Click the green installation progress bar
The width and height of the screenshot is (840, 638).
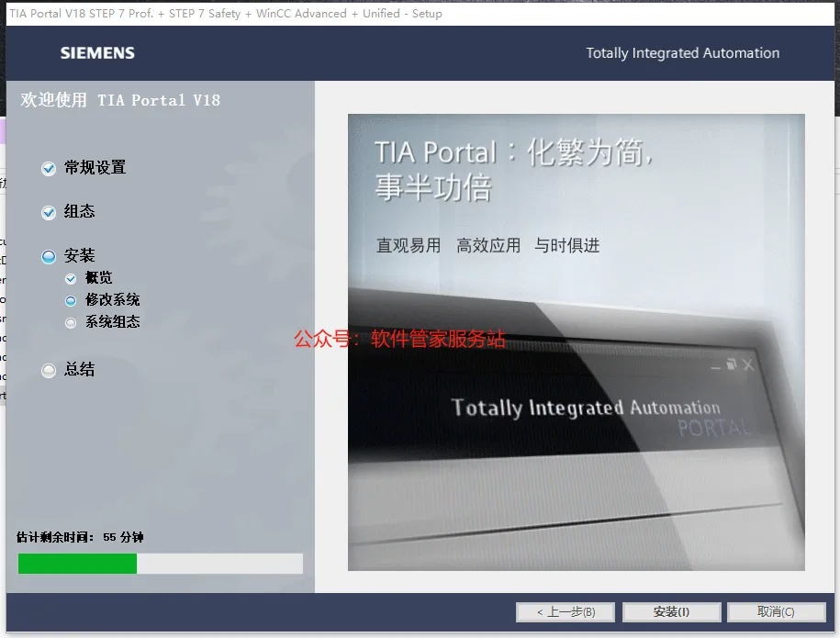click(160, 564)
